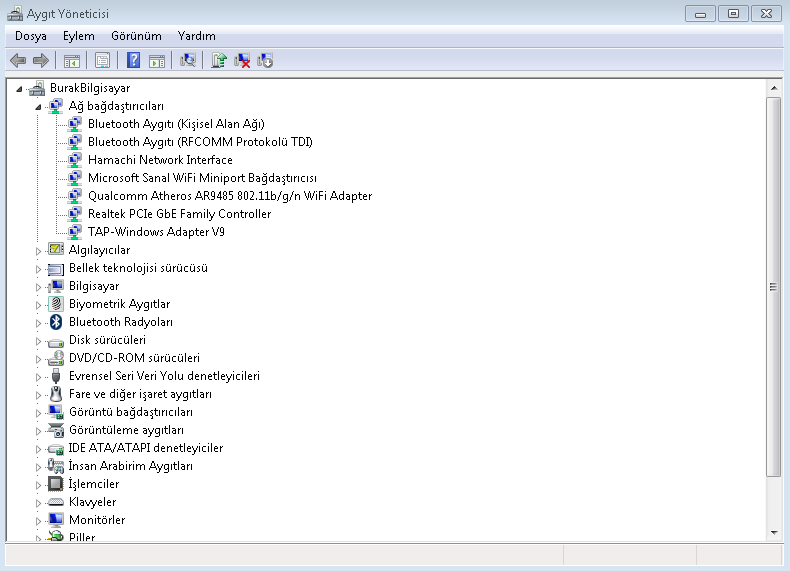Click the Device Manager title bar icon

(15, 14)
